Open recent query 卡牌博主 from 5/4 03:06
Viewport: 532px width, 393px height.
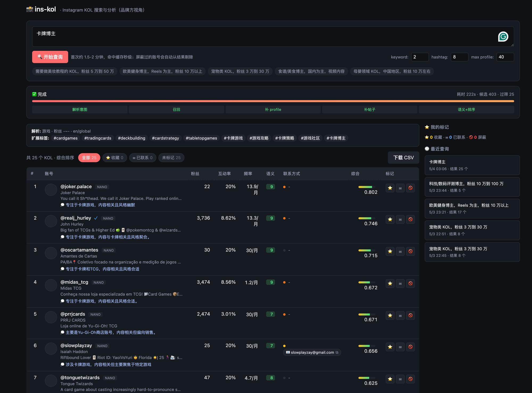click(x=472, y=165)
